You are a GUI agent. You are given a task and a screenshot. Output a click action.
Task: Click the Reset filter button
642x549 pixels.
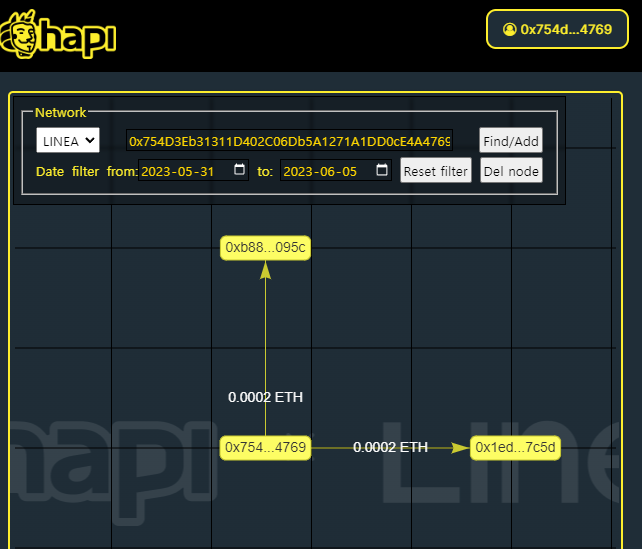point(436,171)
